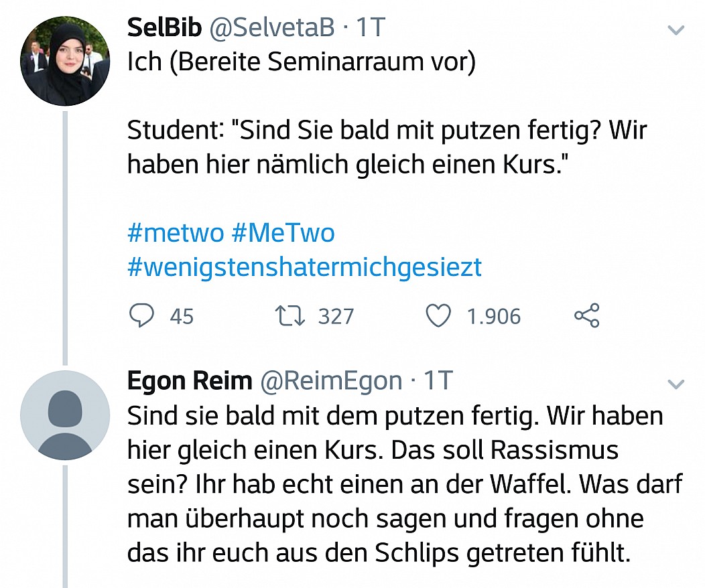Screen dimensions: 705x588
Task: Click the reply speech bubble icon
Action: pos(141,315)
